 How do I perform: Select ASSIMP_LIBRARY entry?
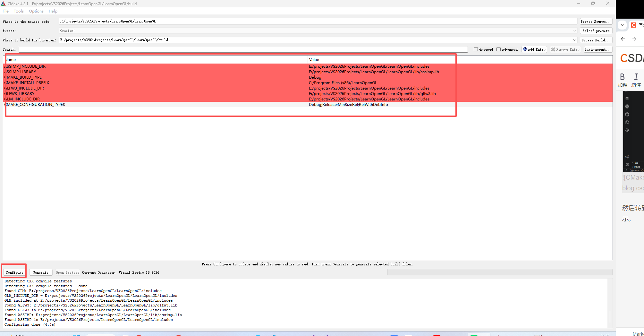[20, 72]
